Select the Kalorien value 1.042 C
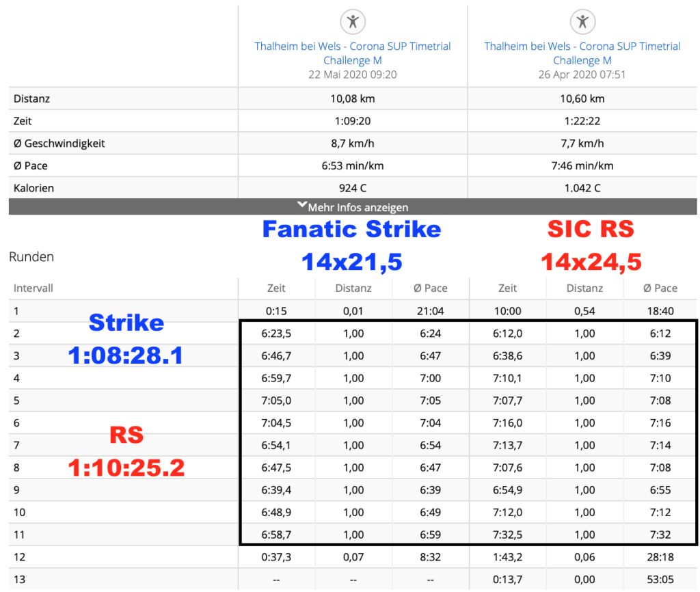The height and width of the screenshot is (592, 700). 582,188
